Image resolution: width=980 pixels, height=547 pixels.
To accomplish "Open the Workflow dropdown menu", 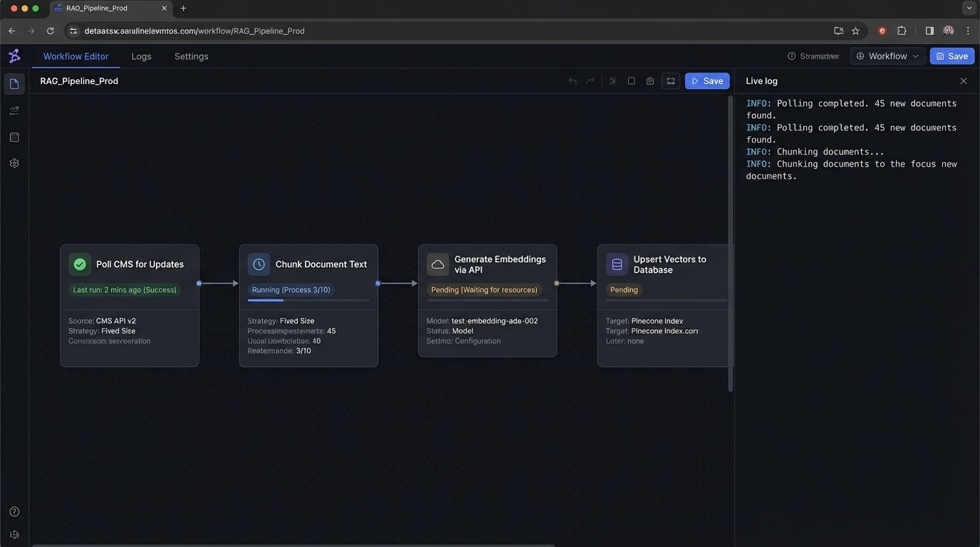I will pos(887,56).
